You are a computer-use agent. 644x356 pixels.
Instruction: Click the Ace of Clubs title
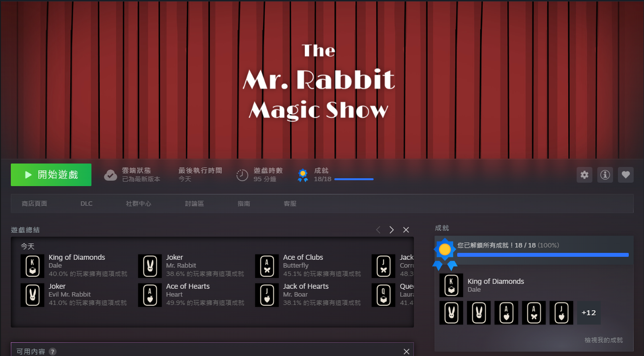click(x=303, y=257)
